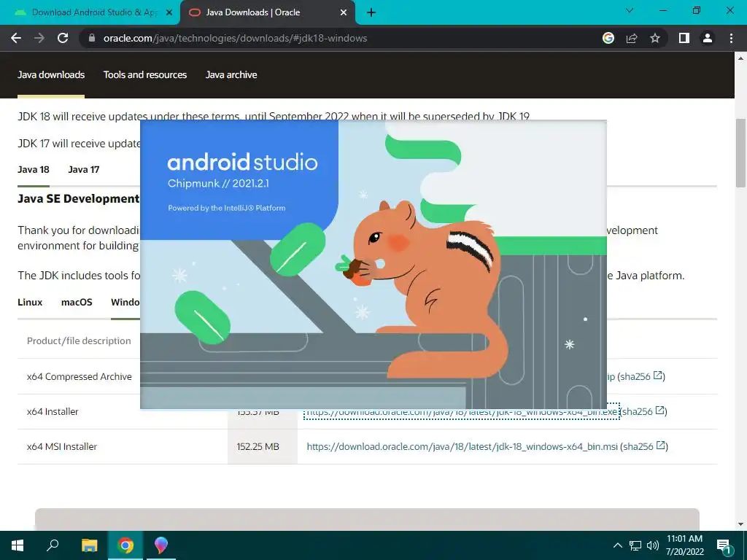Open network icon in system tray
747x560 pixels.
tap(635, 545)
